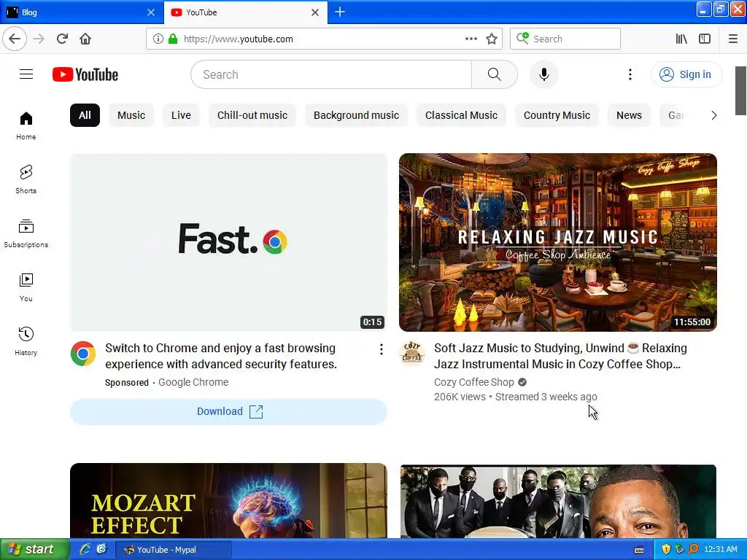Click the browser forward arrow
747x560 pixels.
[x=39, y=39]
